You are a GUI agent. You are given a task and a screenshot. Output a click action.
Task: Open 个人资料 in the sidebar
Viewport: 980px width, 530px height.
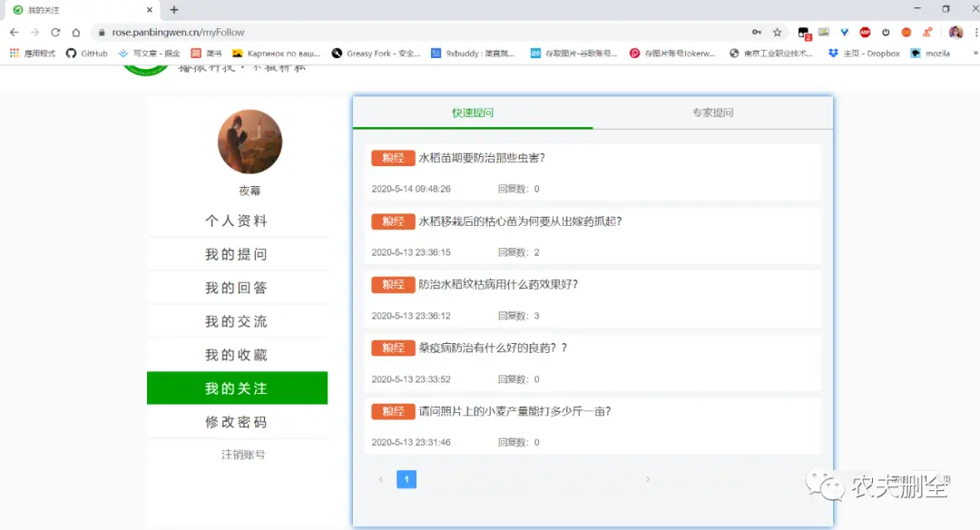[237, 221]
